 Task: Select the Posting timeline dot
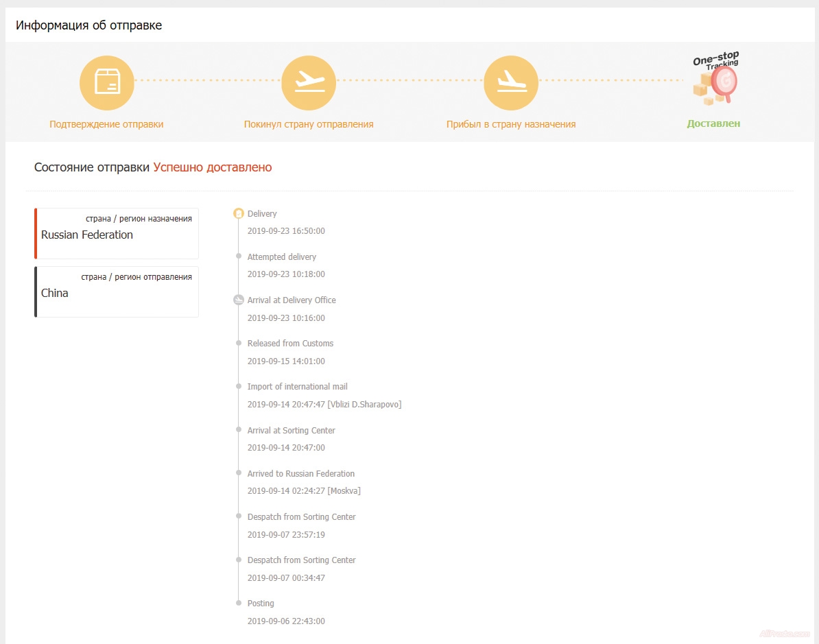point(239,603)
